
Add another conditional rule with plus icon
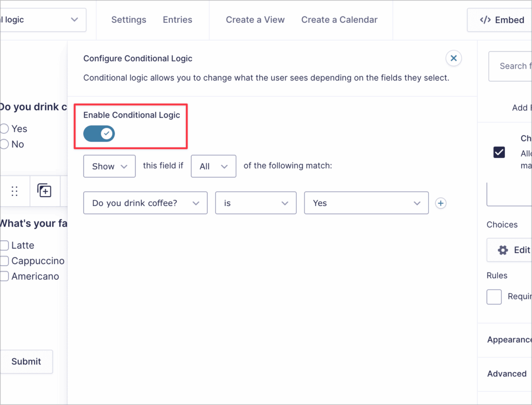tap(441, 203)
